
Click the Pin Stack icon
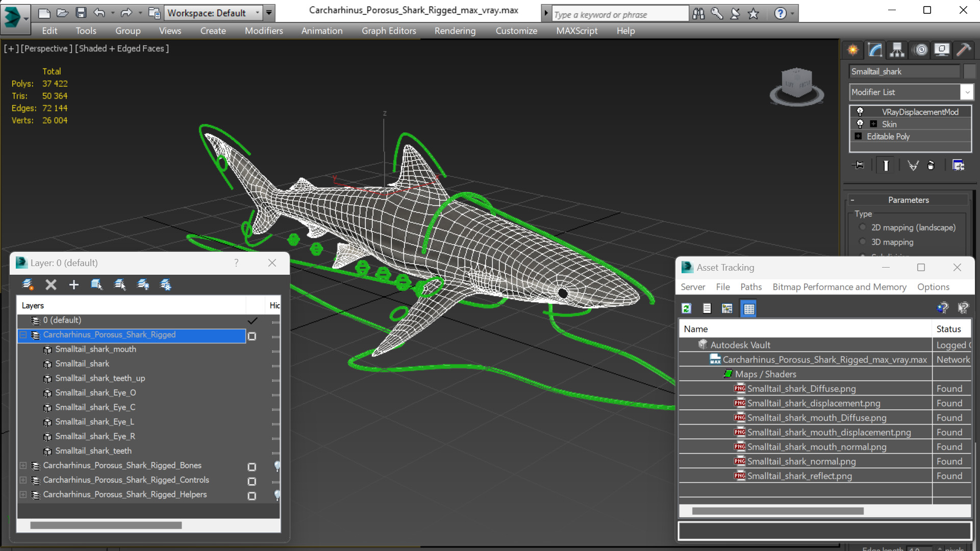pos(859,165)
